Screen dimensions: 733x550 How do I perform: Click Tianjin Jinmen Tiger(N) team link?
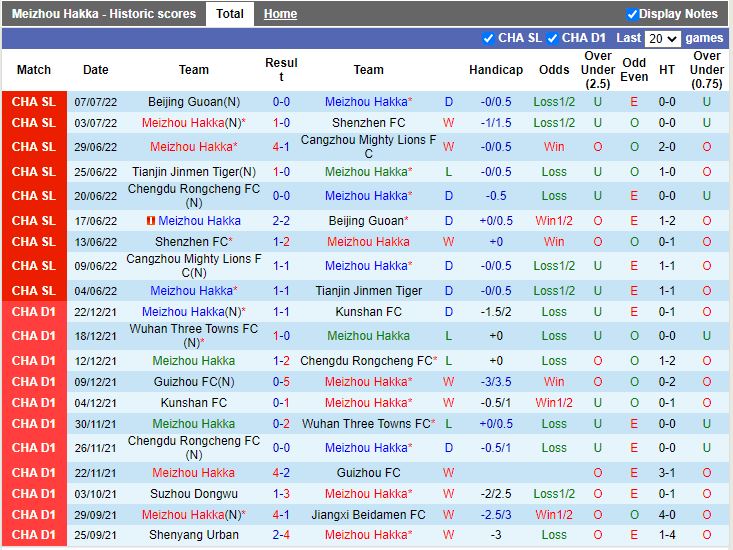193,172
